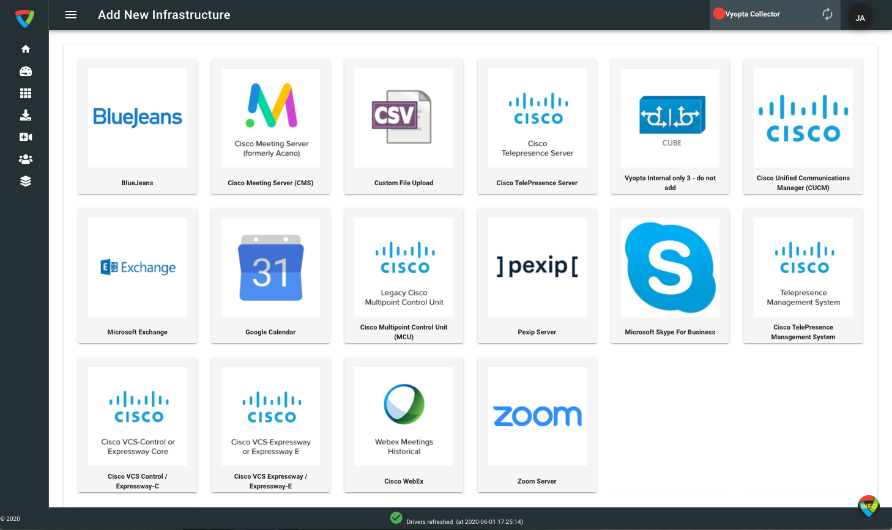The height and width of the screenshot is (530, 892).
Task: Open the users group sidebar icon
Action: click(25, 159)
